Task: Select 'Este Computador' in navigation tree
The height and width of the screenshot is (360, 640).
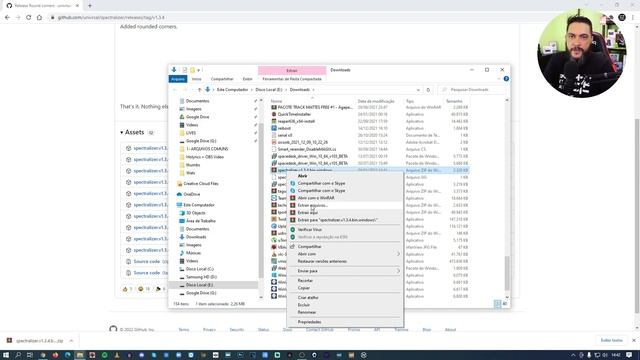Action: pos(199,205)
